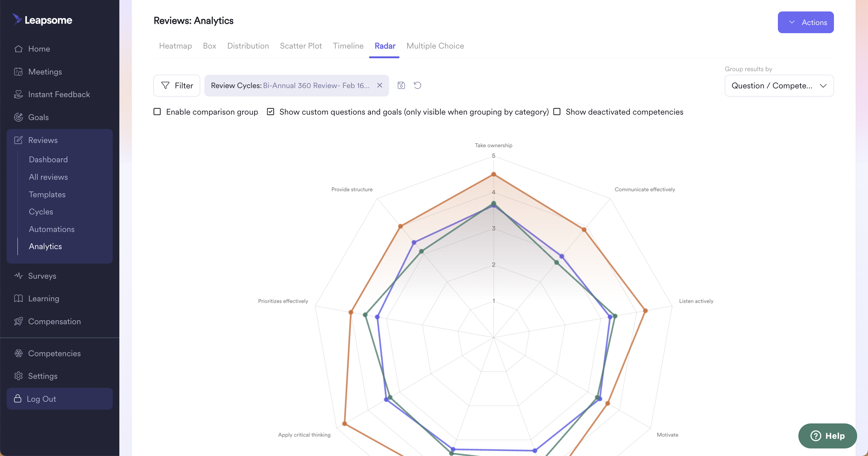
Task: Click the Meetings calendar icon
Action: pyautogui.click(x=18, y=72)
